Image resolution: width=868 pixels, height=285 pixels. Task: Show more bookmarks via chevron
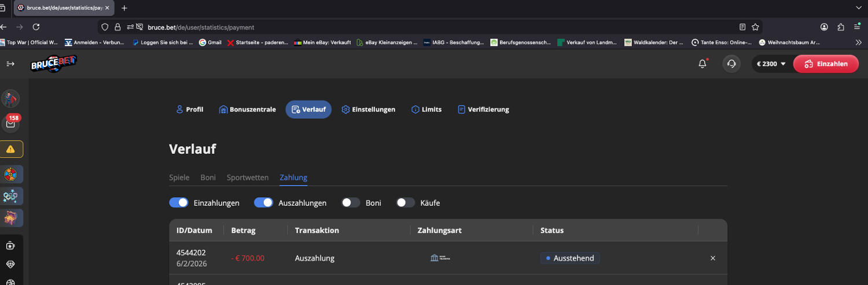pyautogui.click(x=859, y=42)
